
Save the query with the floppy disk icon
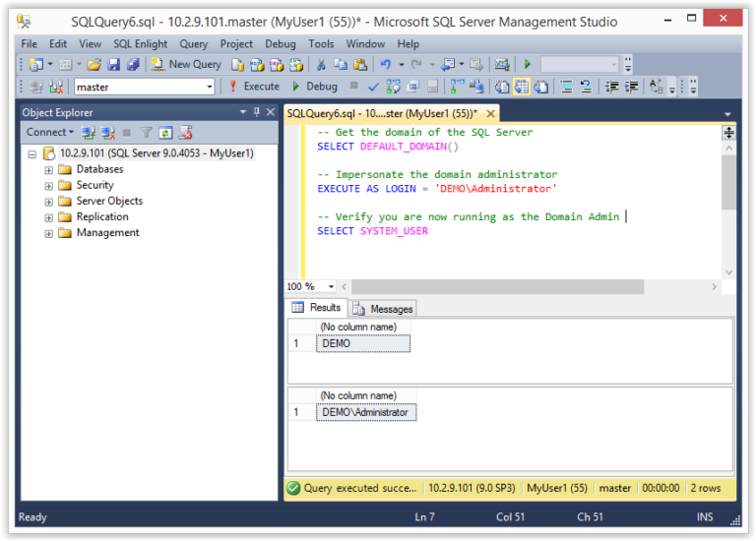(114, 65)
